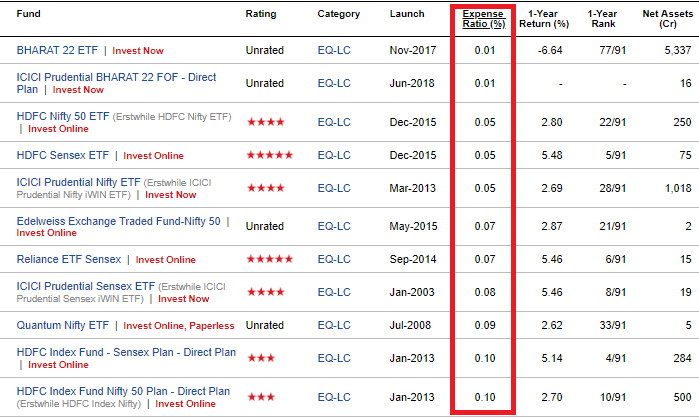This screenshot has width=699, height=417.
Task: Click EQ-LC category in HDFC Index Nifty 50 Plan row
Action: [334, 397]
